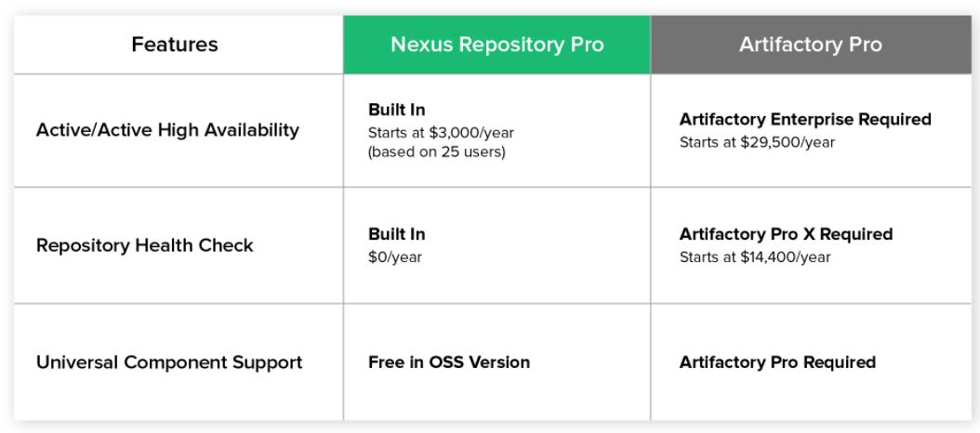The width and height of the screenshot is (980, 433).
Task: Click the Starts at $14,400/year price
Action: coord(755,256)
